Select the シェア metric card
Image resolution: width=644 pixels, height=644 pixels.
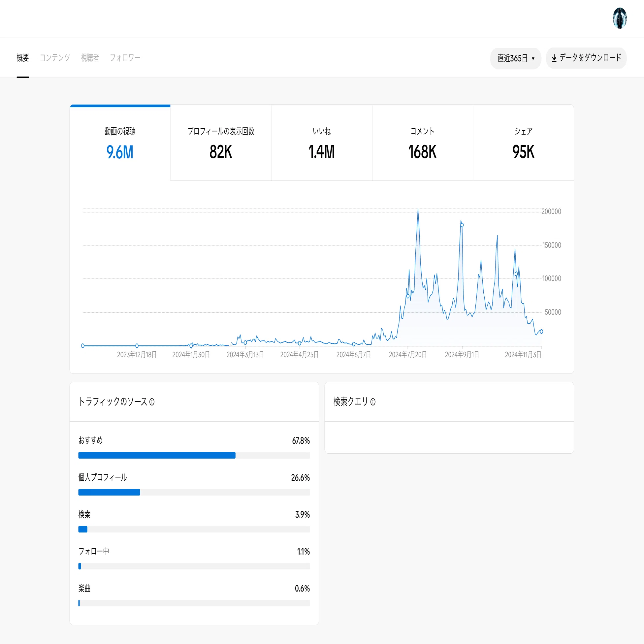[523, 143]
